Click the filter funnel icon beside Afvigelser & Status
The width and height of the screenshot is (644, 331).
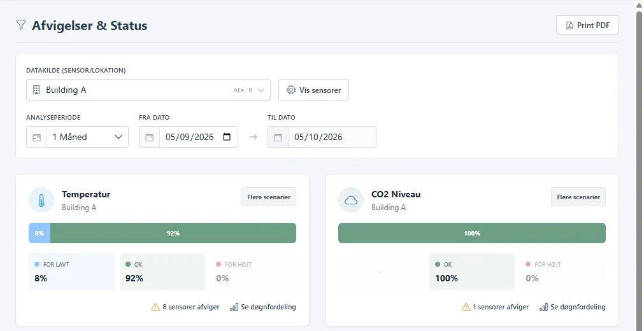pos(20,25)
